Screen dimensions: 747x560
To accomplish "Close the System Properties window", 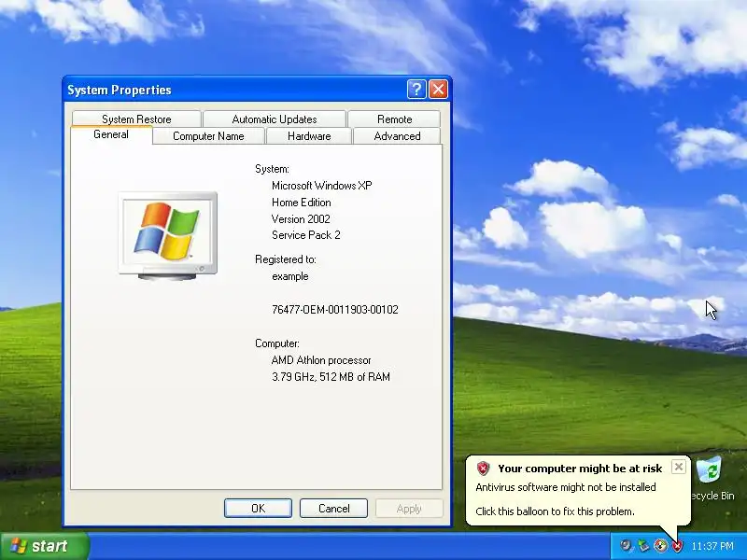I will (x=438, y=89).
